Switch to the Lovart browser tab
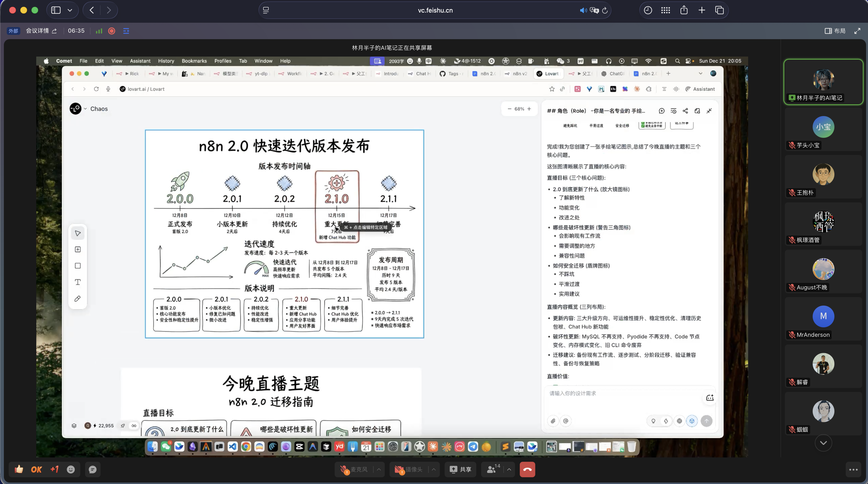Image resolution: width=868 pixels, height=484 pixels. pyautogui.click(x=548, y=73)
